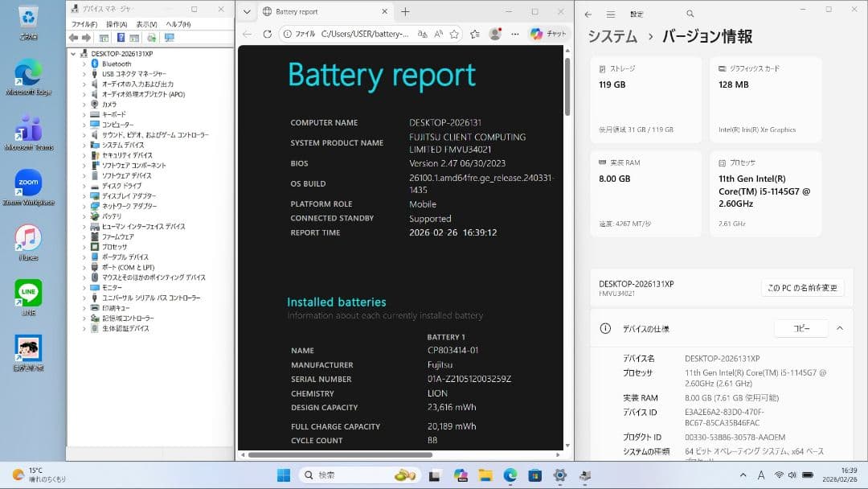The image size is (868, 489).
Task: Open the navigation menu in Settings
Action: tap(612, 13)
